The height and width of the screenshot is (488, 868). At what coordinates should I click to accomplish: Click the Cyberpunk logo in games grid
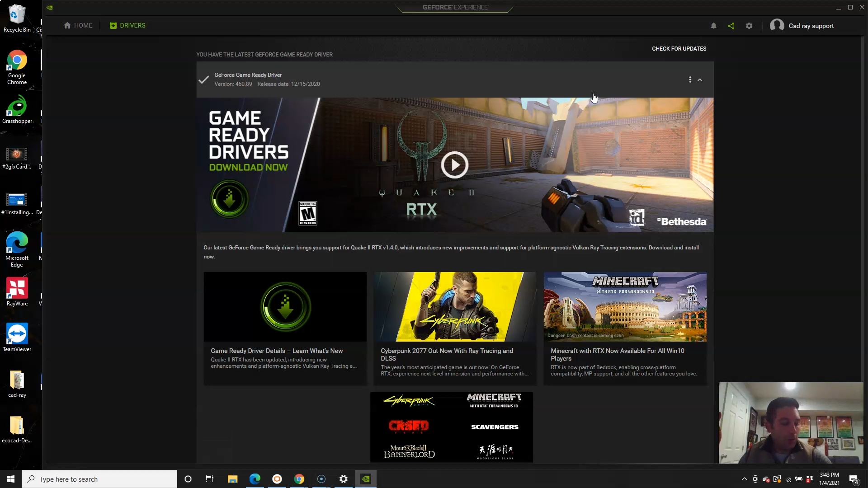tap(409, 400)
